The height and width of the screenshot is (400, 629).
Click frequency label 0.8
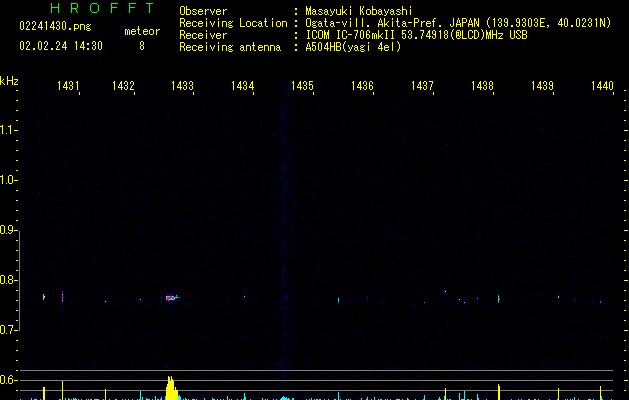point(9,280)
